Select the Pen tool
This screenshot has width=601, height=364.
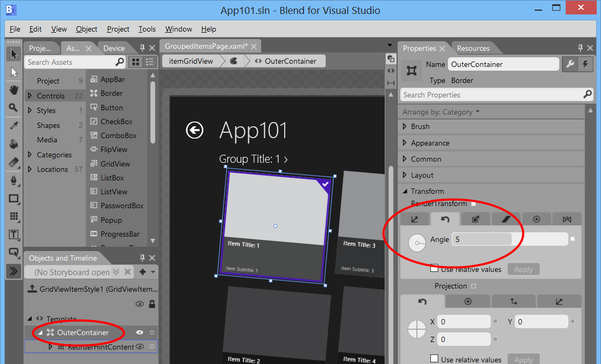pos(14,180)
